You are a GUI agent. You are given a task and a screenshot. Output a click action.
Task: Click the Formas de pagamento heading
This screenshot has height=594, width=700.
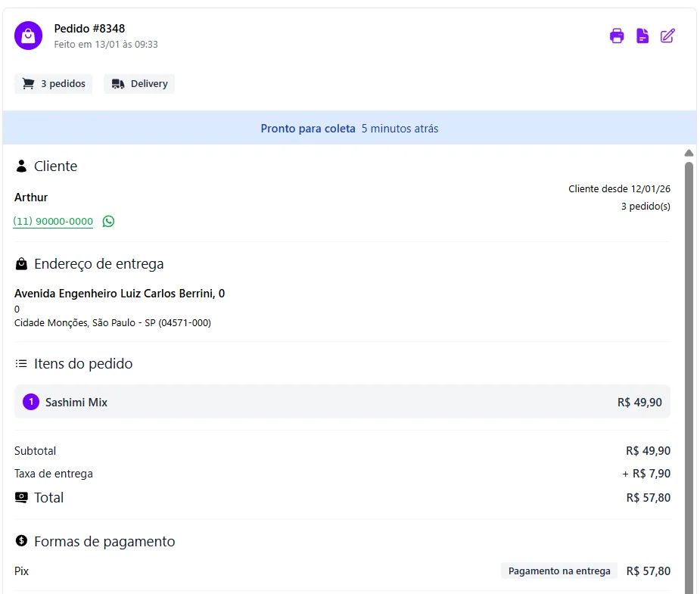(x=104, y=541)
